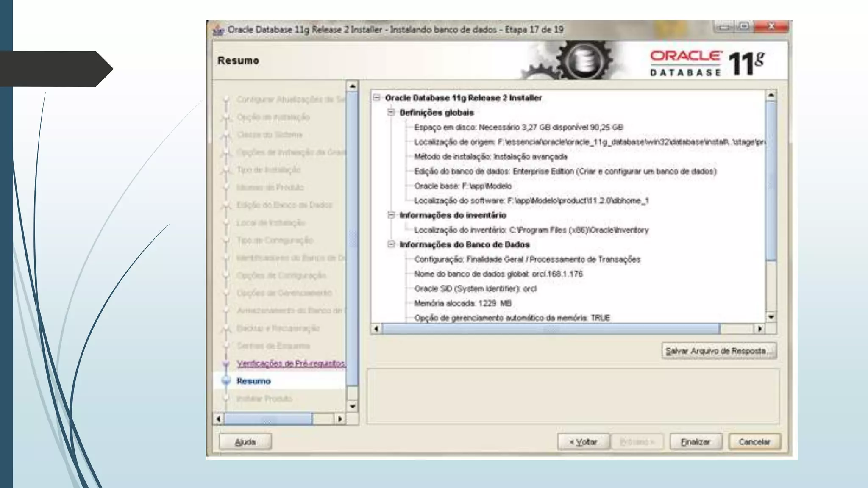Select the Resumo step in sidebar
The image size is (868, 488).
[x=253, y=381]
